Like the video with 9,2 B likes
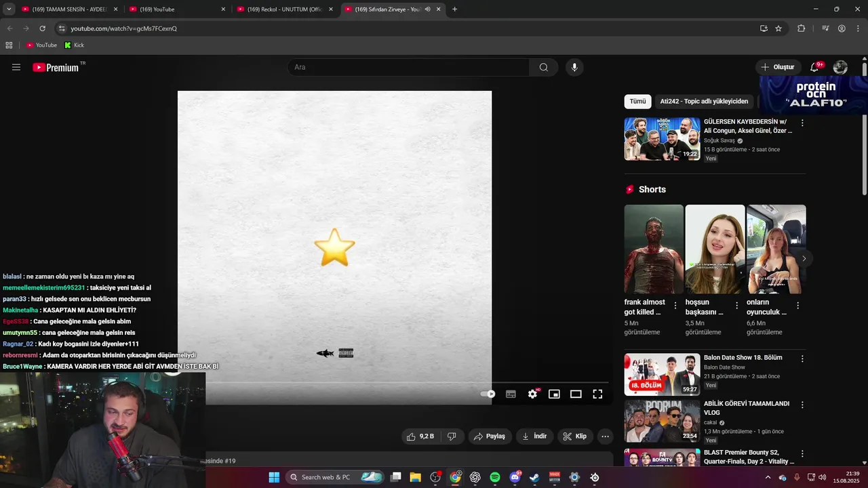Image resolution: width=868 pixels, height=488 pixels. pos(420,436)
